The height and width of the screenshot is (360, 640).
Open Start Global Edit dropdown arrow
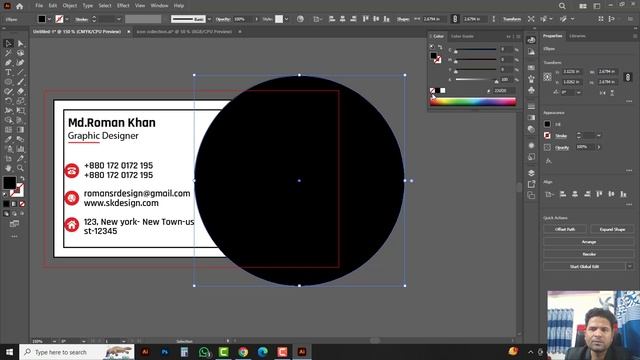click(x=630, y=267)
